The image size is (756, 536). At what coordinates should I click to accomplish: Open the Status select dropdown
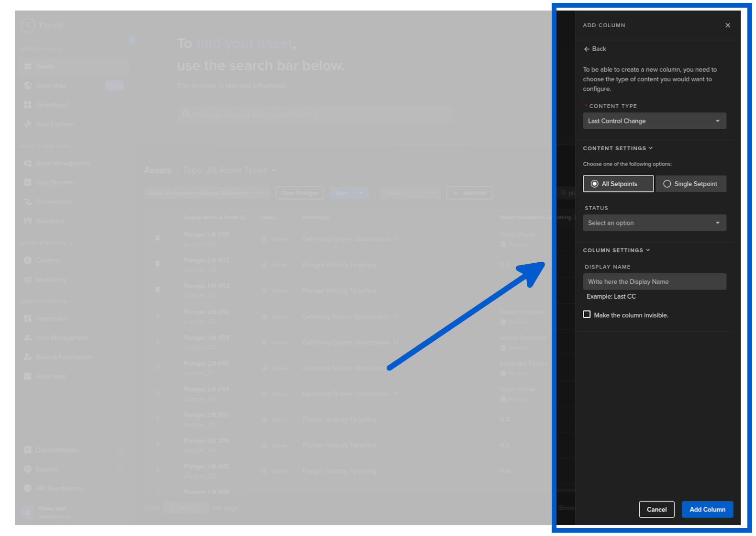coord(654,223)
